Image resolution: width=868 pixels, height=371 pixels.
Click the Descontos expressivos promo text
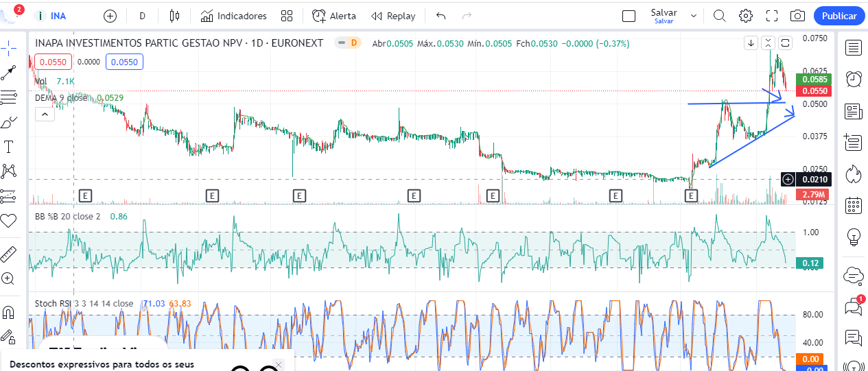coord(102,365)
